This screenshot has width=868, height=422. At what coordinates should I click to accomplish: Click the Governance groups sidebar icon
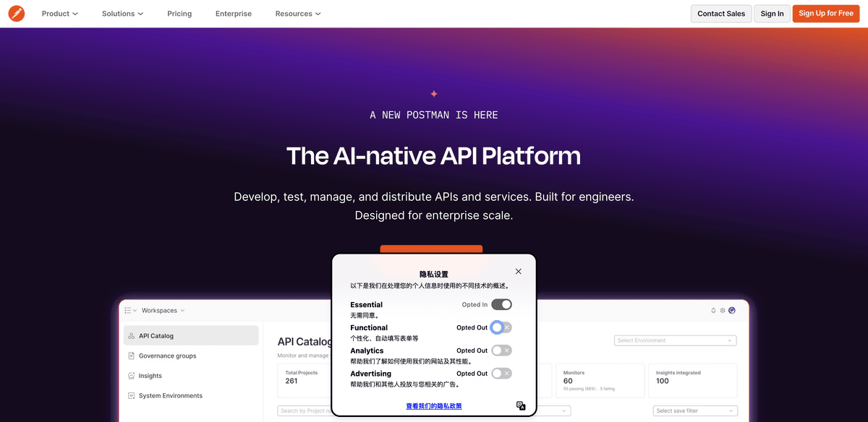[x=131, y=356]
